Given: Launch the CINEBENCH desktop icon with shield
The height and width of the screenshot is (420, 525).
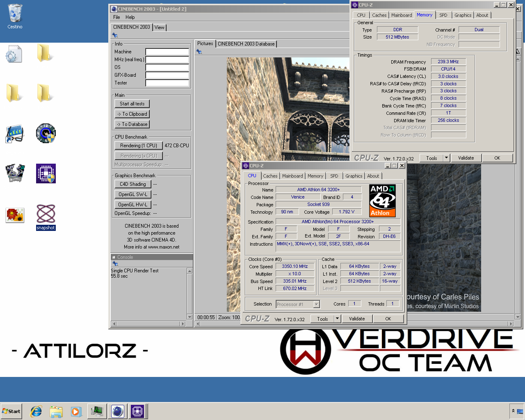Looking at the screenshot, I should tap(46, 133).
